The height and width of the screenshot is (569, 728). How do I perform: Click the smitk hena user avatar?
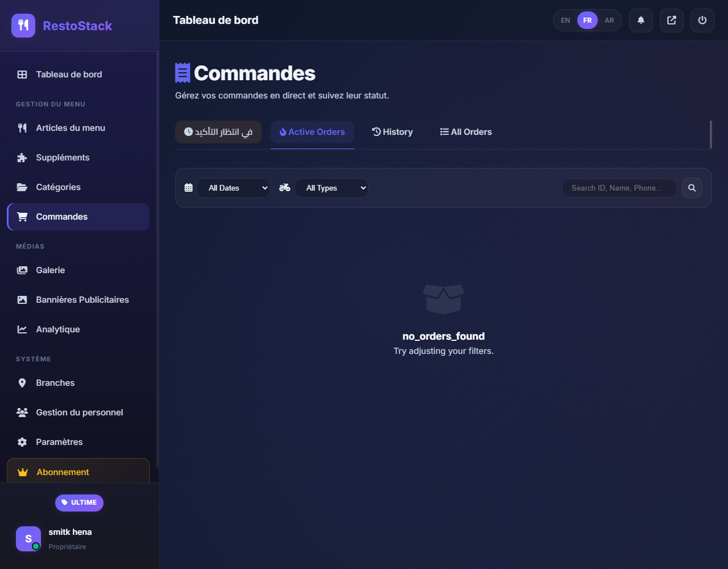28,539
